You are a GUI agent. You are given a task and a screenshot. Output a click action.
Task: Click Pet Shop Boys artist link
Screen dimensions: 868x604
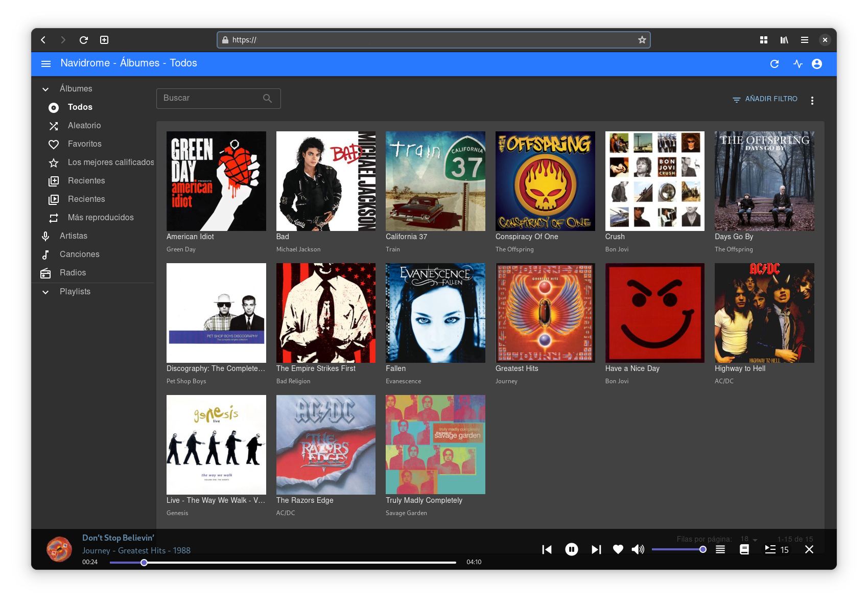coord(186,381)
